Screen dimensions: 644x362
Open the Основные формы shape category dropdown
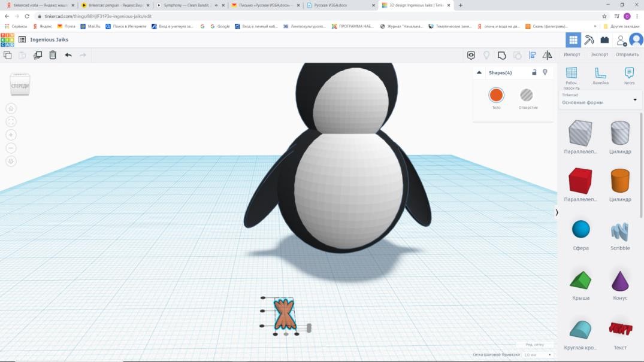tap(599, 100)
